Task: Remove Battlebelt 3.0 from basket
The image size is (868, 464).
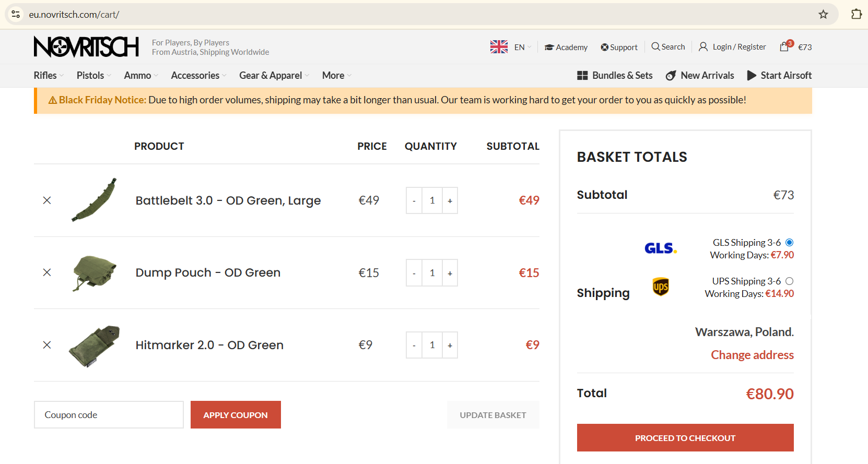Action: [47, 200]
